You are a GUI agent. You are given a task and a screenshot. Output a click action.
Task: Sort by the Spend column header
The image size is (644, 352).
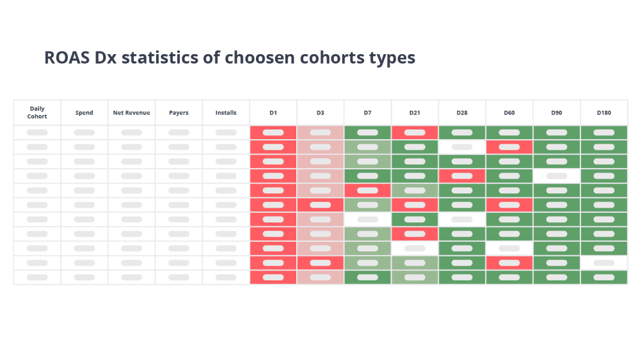[x=84, y=113]
